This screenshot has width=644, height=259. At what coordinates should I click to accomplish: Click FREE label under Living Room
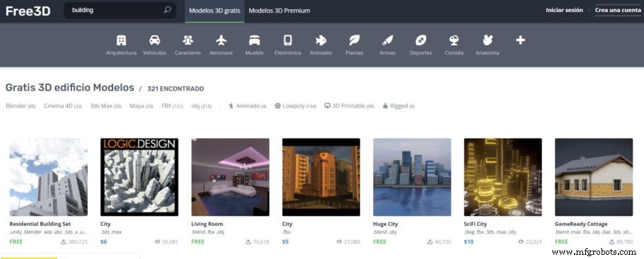click(198, 242)
